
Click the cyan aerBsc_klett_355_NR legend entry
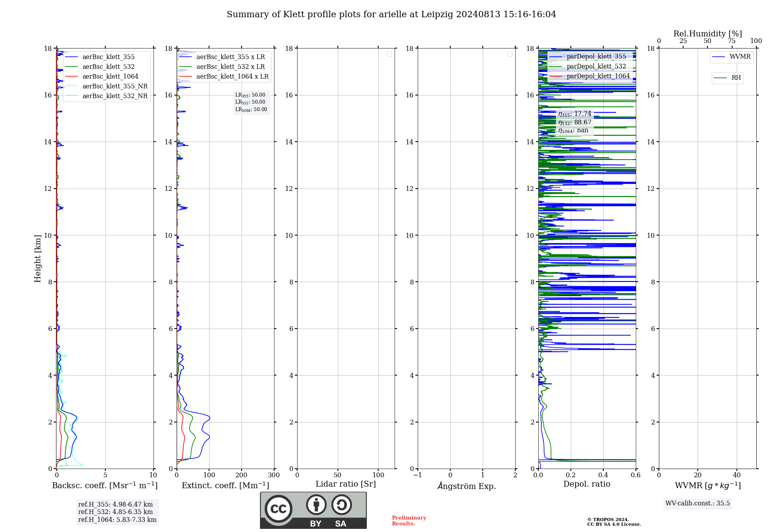(106, 86)
